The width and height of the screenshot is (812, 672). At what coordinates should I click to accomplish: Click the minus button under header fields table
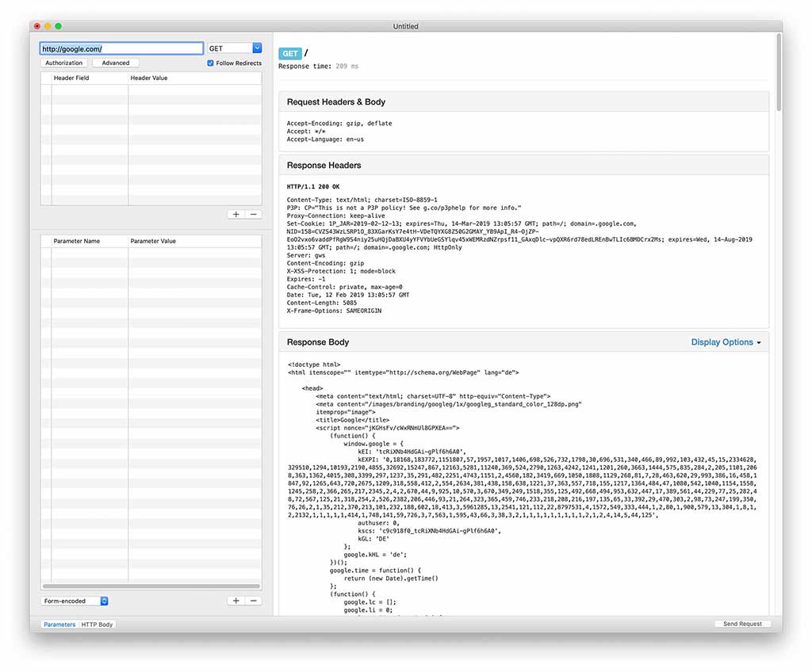click(253, 214)
